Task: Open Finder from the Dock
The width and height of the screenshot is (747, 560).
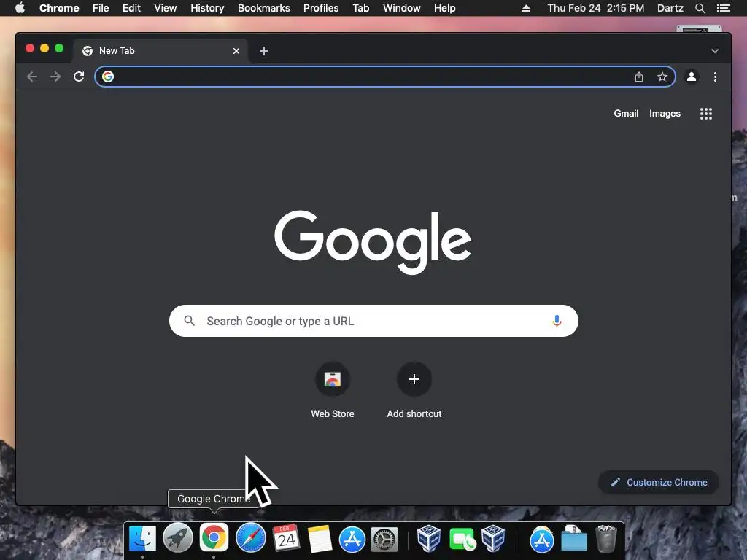Action: point(142,539)
